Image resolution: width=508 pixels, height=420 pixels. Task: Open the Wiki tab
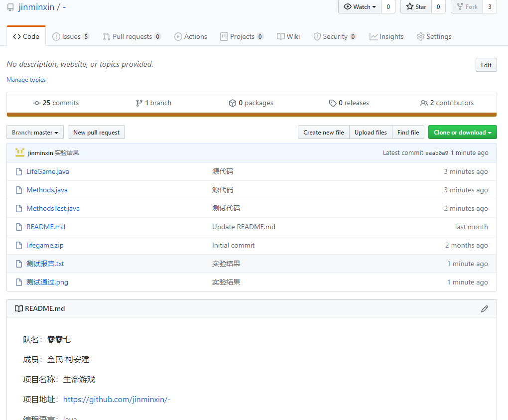point(288,37)
